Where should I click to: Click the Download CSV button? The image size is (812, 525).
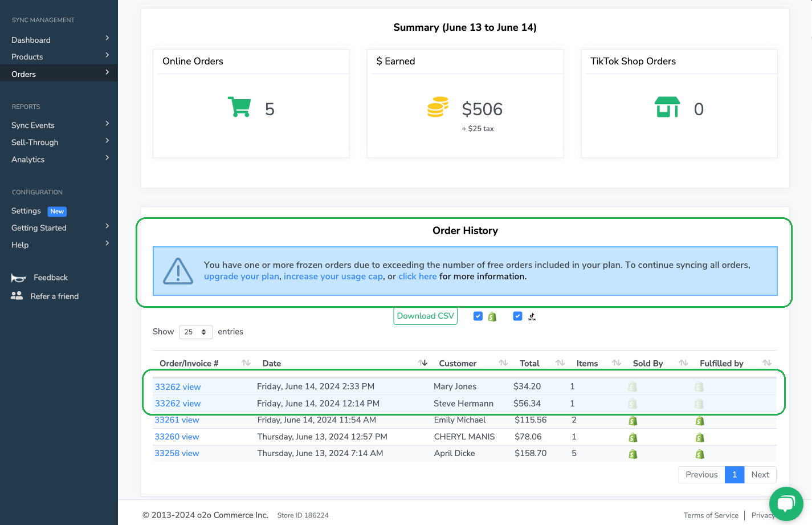coord(426,316)
